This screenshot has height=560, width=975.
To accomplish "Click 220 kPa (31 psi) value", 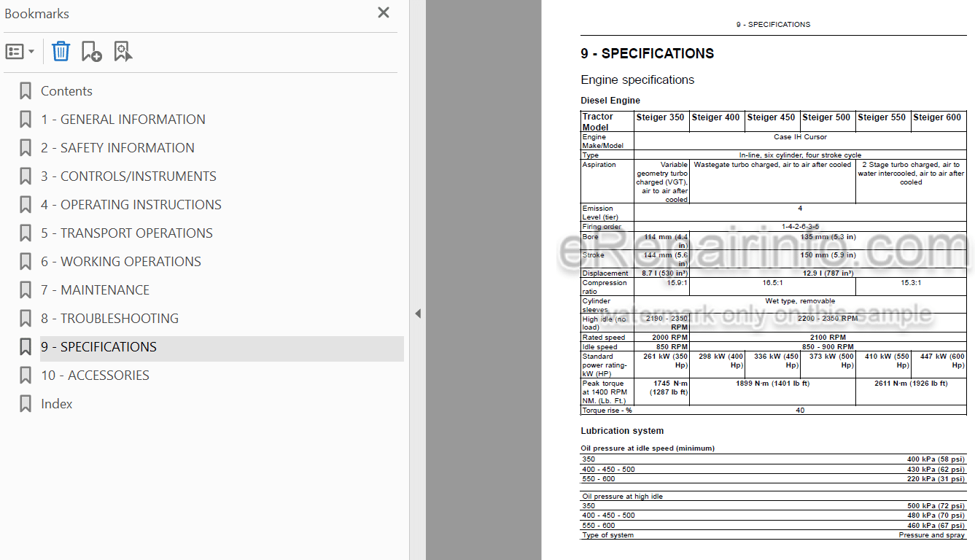I will pyautogui.click(x=936, y=479).
